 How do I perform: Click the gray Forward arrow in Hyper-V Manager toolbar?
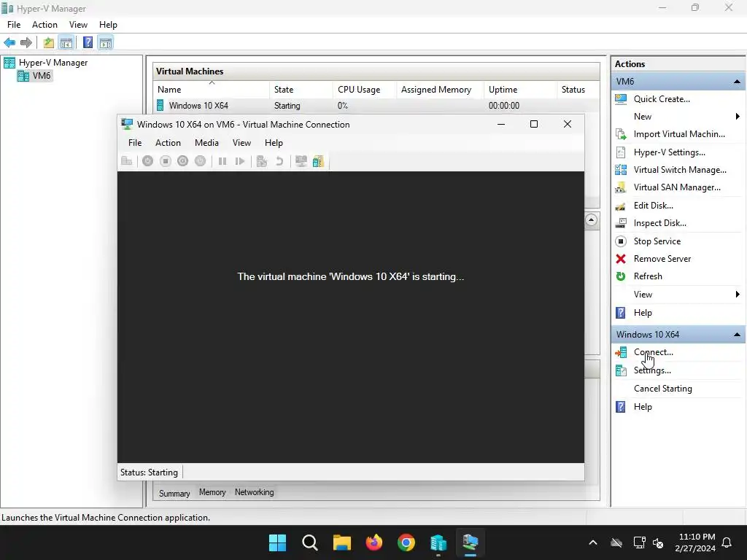[x=26, y=43]
